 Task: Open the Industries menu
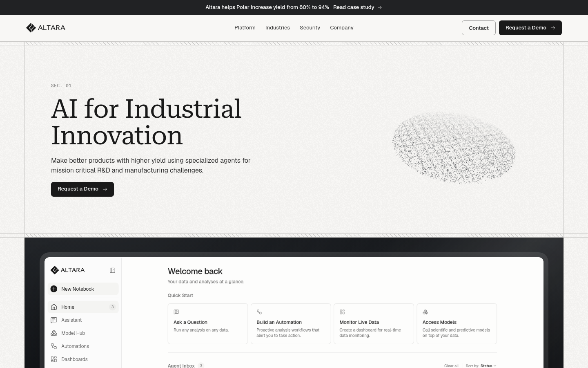[278, 28]
